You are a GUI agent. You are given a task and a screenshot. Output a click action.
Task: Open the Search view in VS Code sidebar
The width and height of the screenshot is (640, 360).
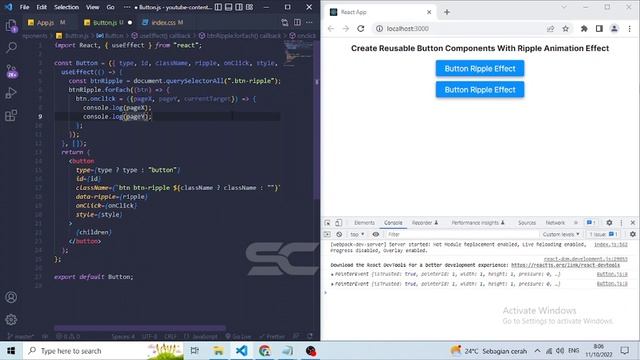[11, 48]
